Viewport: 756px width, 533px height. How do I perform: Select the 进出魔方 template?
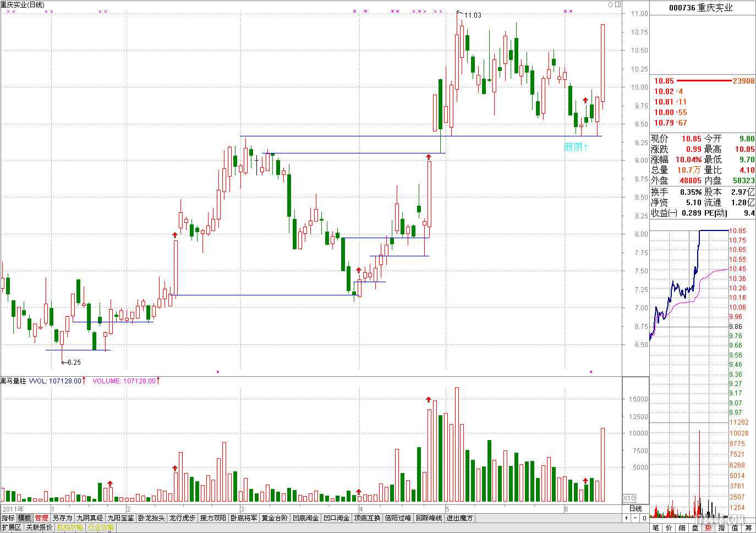[459, 518]
